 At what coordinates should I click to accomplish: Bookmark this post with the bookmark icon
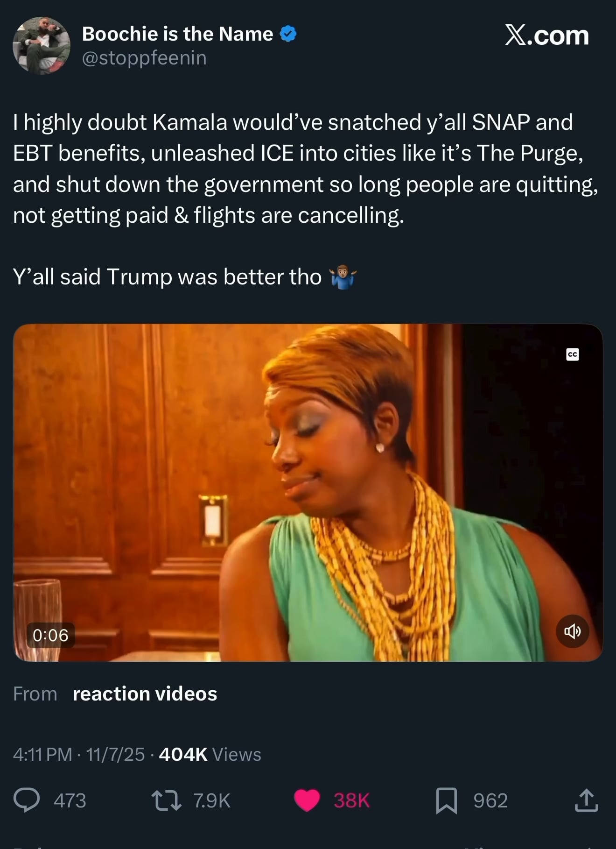click(x=446, y=800)
